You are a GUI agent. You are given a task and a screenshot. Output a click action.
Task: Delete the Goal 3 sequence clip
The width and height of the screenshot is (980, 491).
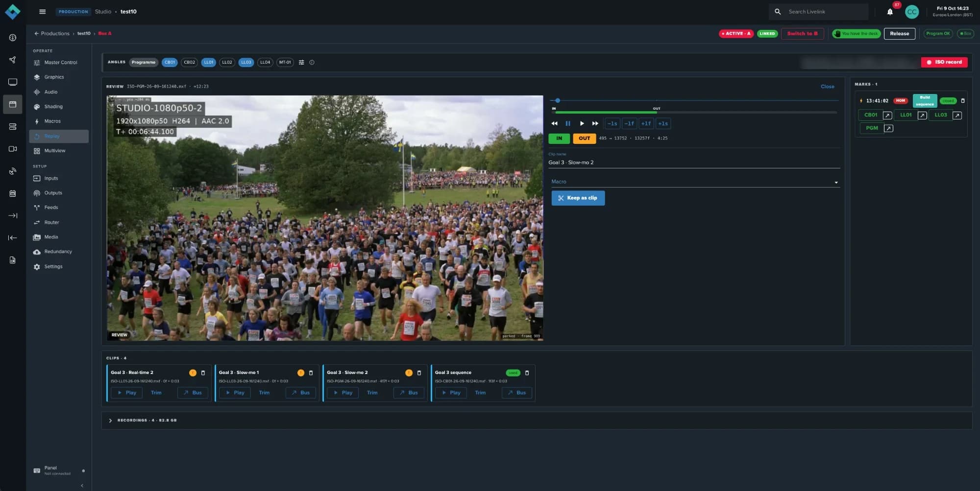(527, 373)
